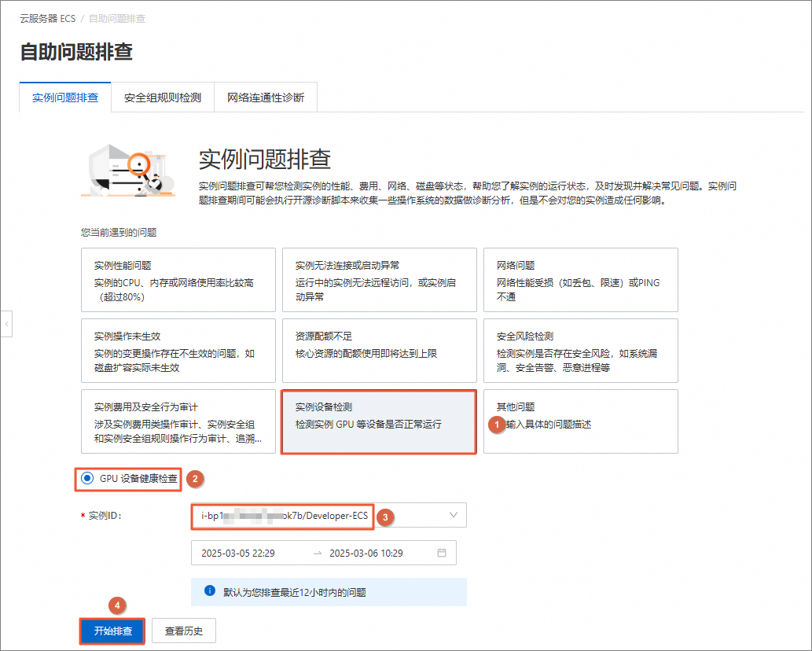Select the 实例操作未生效 card

178,351
